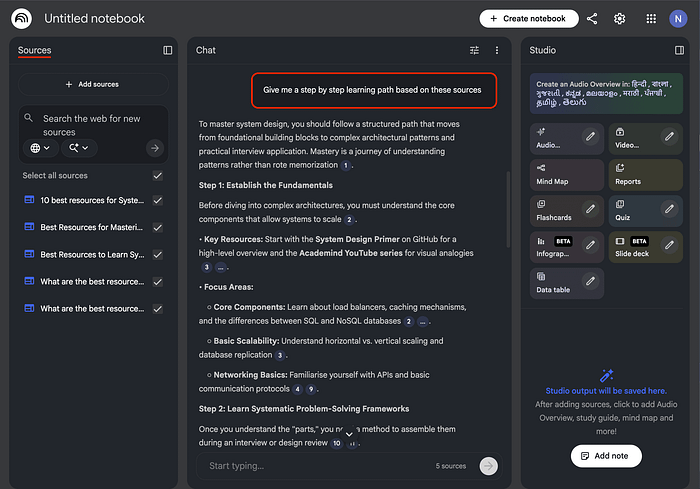Collapse the Studio panel
The width and height of the screenshot is (700, 489).
coord(680,50)
